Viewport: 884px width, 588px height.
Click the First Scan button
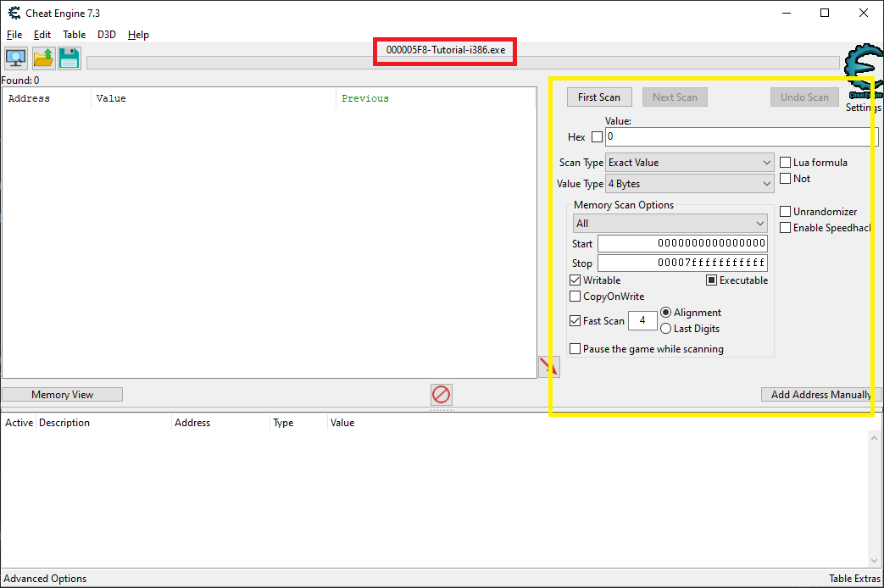click(599, 97)
